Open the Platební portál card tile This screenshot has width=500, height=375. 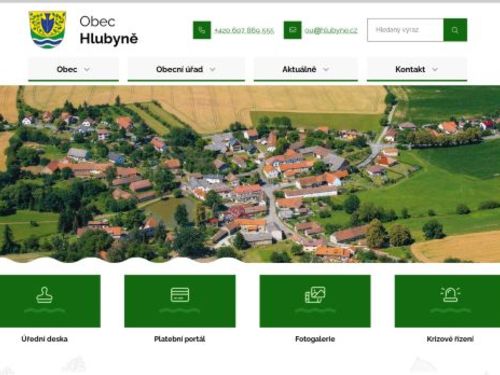pos(180,301)
